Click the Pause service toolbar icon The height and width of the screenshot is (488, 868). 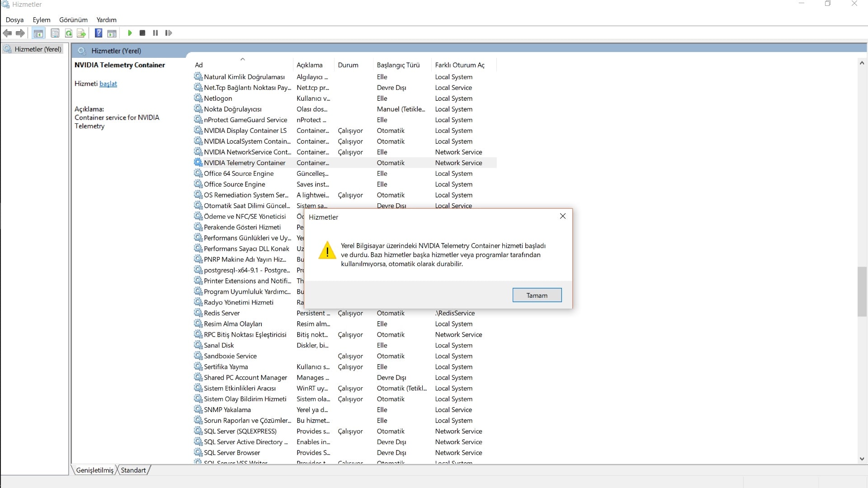pos(156,33)
